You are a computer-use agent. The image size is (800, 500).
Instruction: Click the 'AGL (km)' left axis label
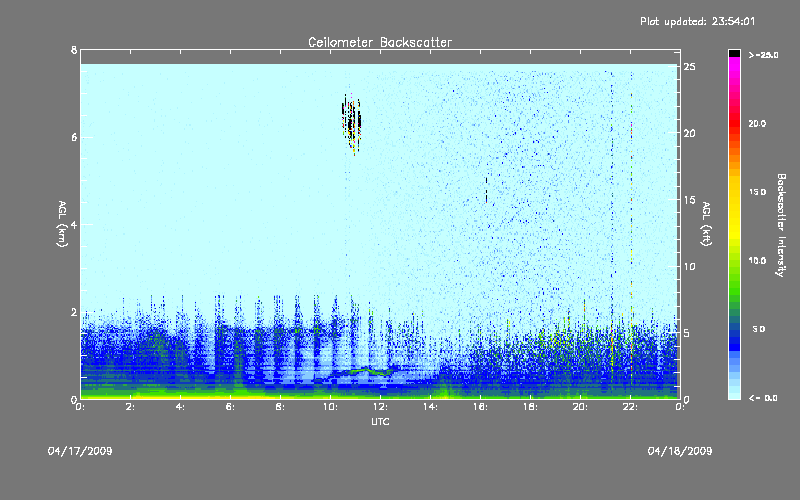62,224
